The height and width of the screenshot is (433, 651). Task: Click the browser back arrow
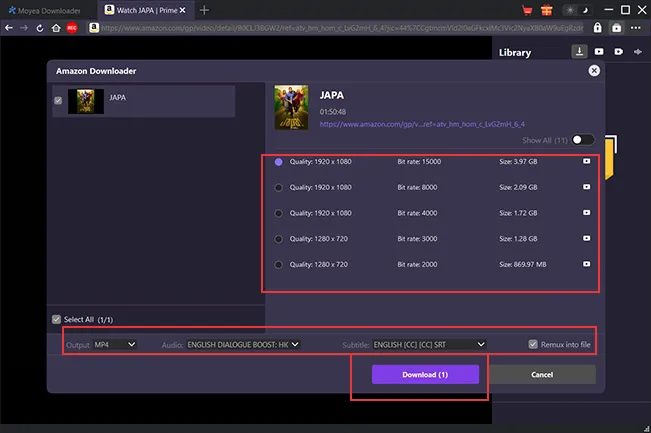click(9, 28)
